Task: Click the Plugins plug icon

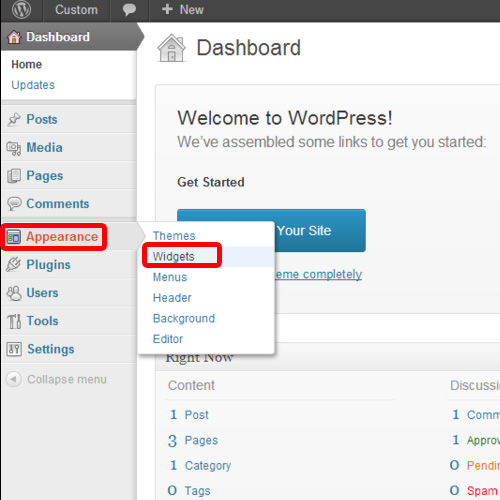Action: (x=14, y=265)
